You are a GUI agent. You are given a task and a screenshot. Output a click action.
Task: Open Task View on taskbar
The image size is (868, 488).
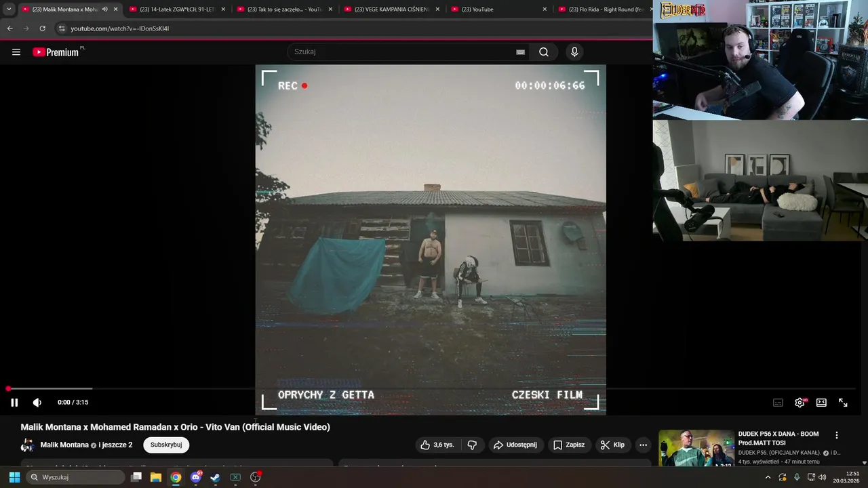pyautogui.click(x=136, y=477)
